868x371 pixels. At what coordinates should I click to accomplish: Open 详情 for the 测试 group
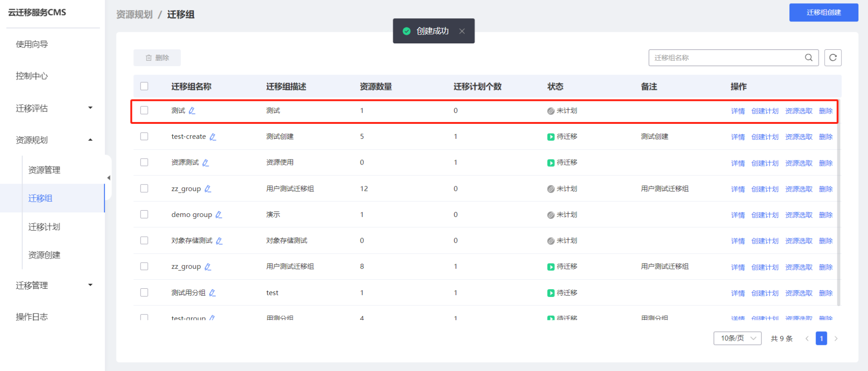tap(738, 111)
